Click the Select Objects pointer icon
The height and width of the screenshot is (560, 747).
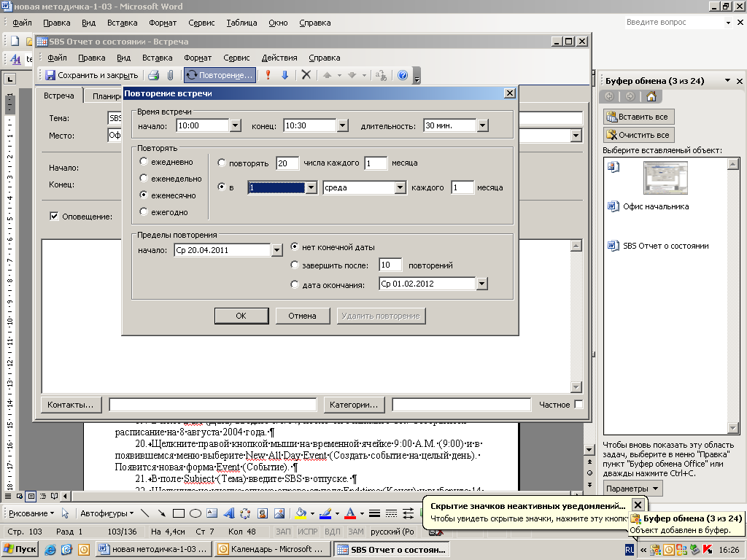65,513
